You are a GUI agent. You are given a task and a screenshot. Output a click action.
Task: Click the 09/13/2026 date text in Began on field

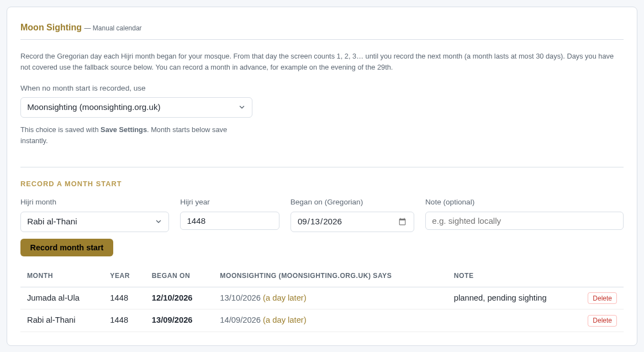pyautogui.click(x=320, y=222)
